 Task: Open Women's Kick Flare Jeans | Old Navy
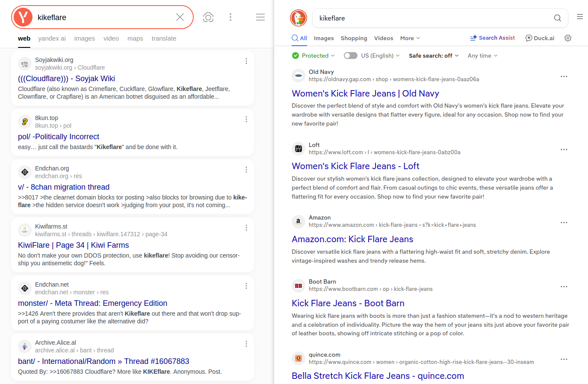click(x=365, y=94)
